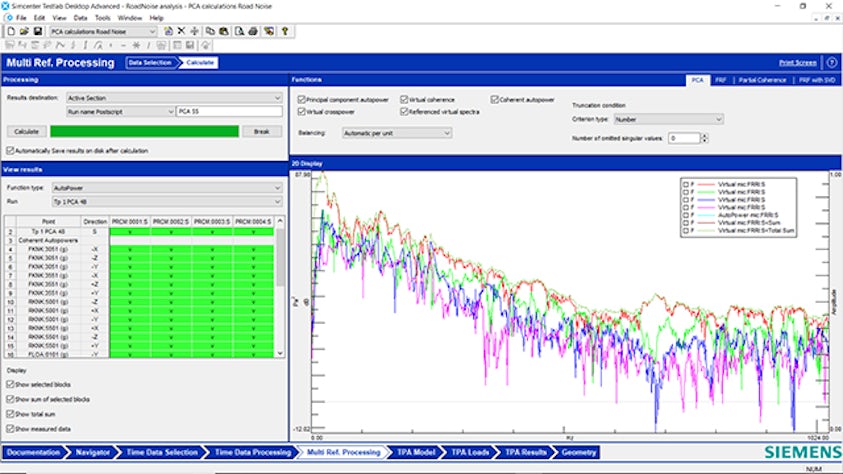Click the Print Screen link
The image size is (843, 474).
click(x=798, y=63)
